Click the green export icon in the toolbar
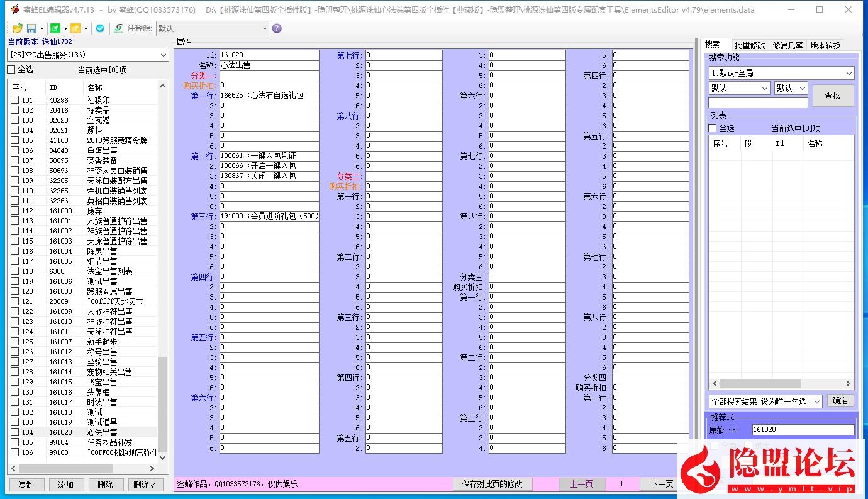 click(x=55, y=28)
